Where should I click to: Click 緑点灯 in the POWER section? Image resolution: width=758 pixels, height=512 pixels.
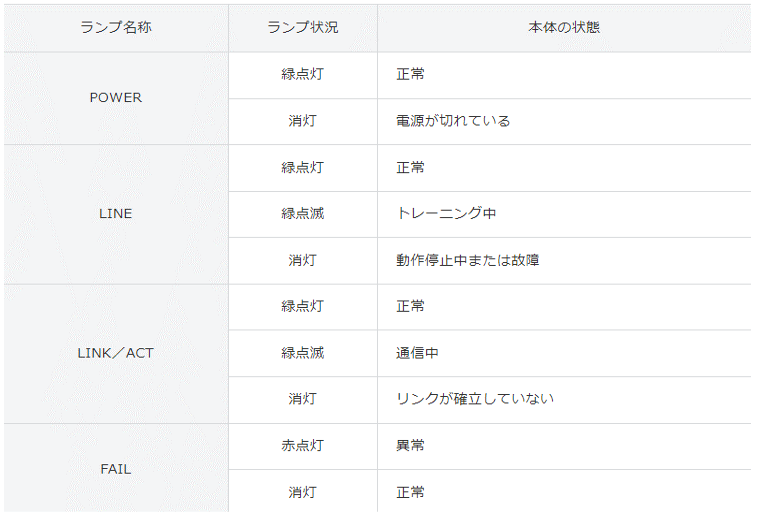coord(303,74)
